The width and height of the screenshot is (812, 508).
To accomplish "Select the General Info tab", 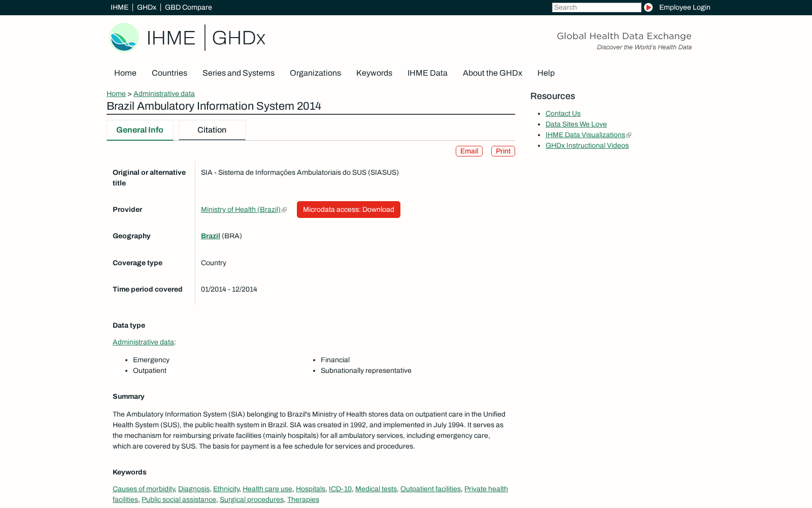I will (x=140, y=130).
